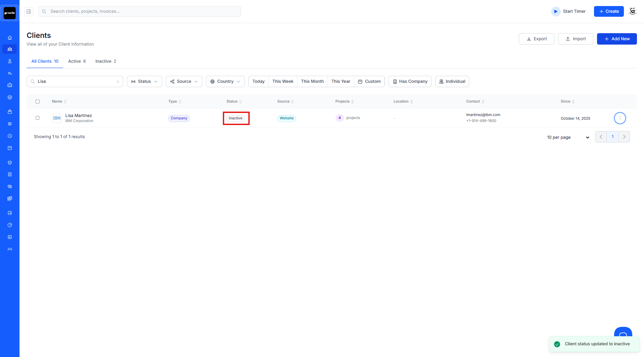644x357 pixels.
Task: Open the 10 per page dropdown
Action: 568,137
